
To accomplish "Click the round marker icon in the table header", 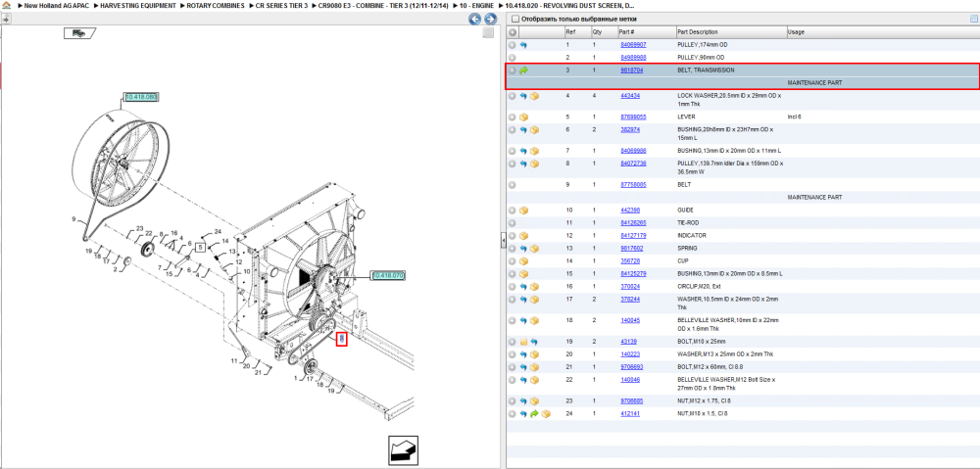I will 513,32.
